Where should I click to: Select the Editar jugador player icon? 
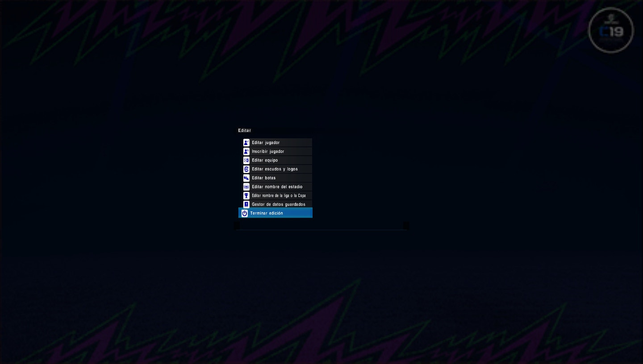tap(246, 142)
